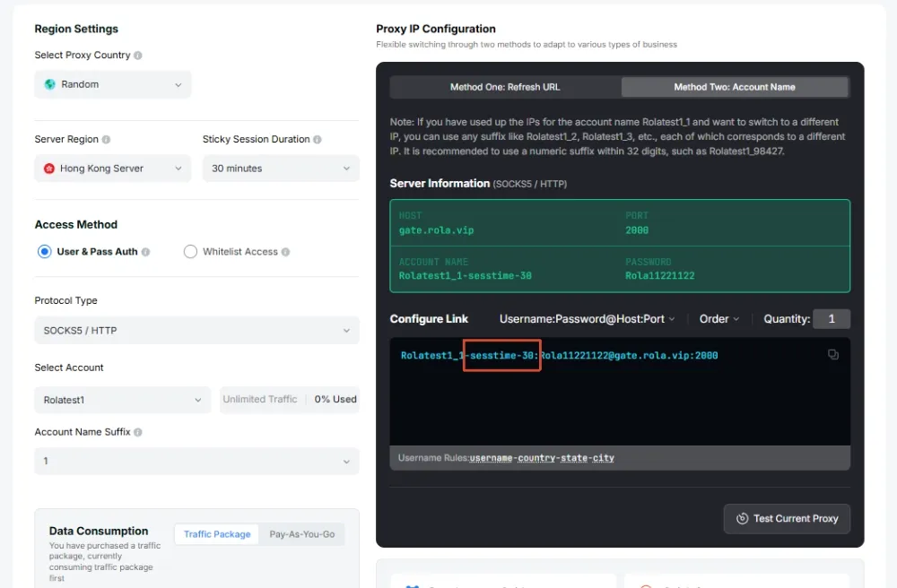Open the Random proxy country dropdown
897x588 pixels.
point(113,84)
